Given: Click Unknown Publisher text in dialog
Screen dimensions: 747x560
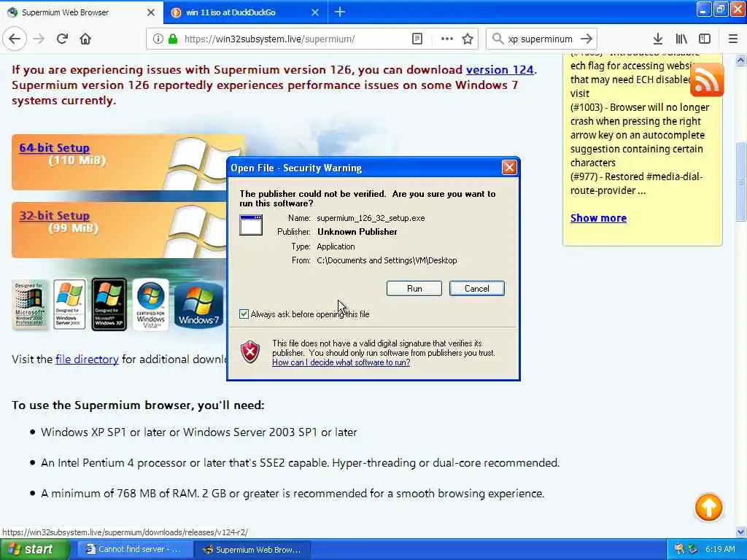Looking at the screenshot, I should (x=357, y=232).
